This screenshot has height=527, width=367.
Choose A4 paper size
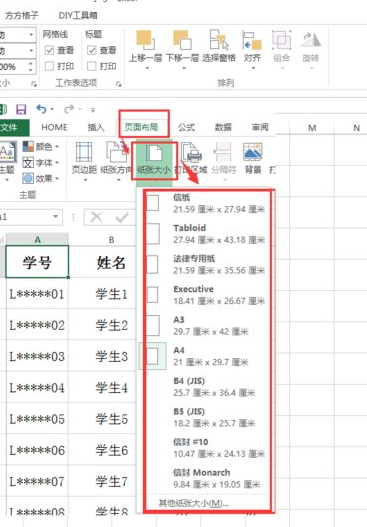click(206, 356)
